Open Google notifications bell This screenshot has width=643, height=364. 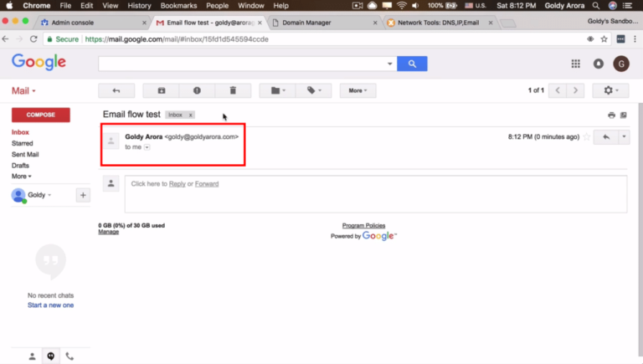coord(599,64)
